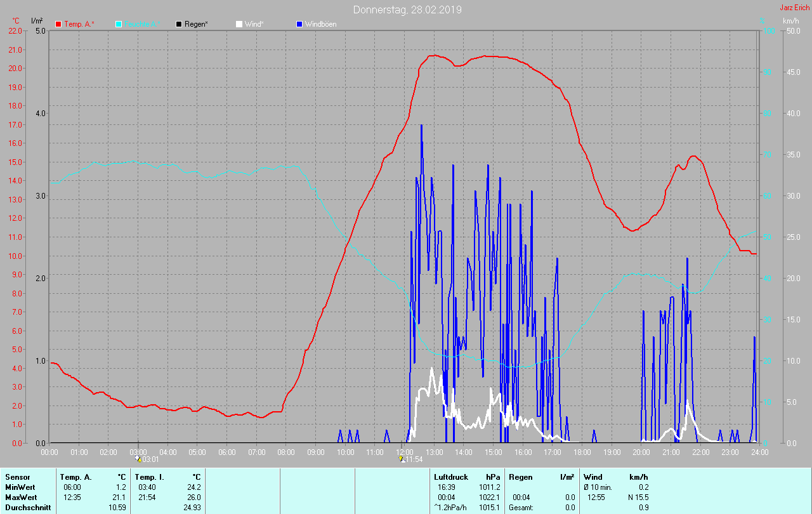
Task: Click the 'Wind' column header in table
Action: pos(593,477)
